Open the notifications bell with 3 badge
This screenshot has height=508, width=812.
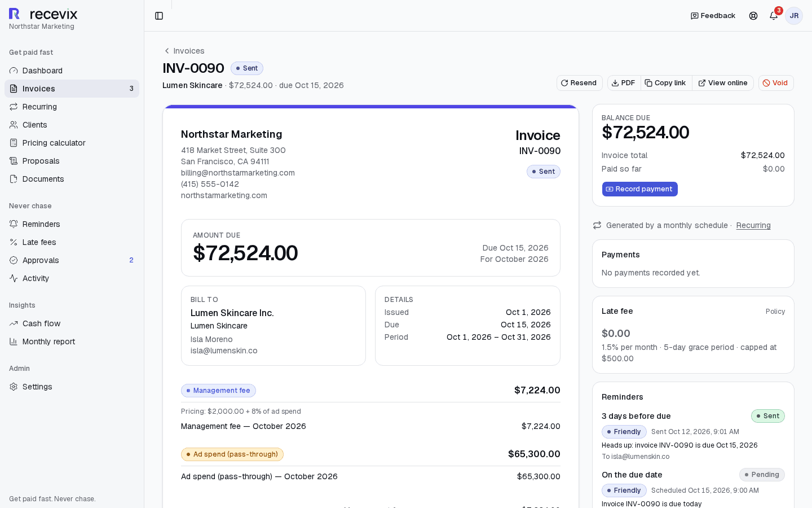774,16
